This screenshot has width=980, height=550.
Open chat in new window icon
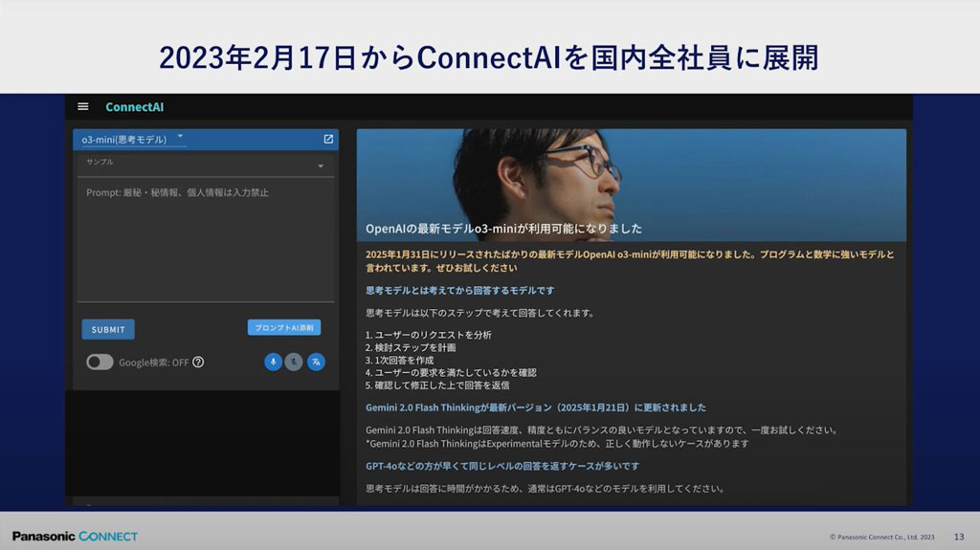tap(328, 139)
